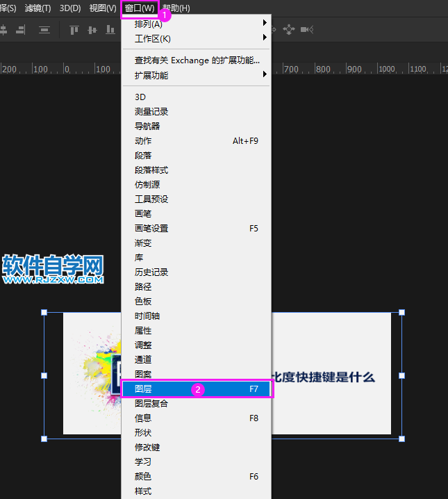Click the bottom-right transform handle
This screenshot has height=499, width=448.
(402, 439)
